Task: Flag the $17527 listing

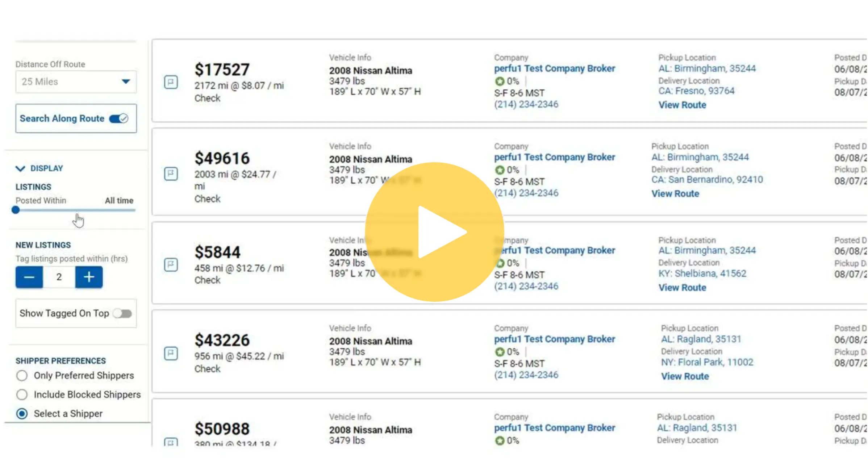Action: click(x=171, y=82)
